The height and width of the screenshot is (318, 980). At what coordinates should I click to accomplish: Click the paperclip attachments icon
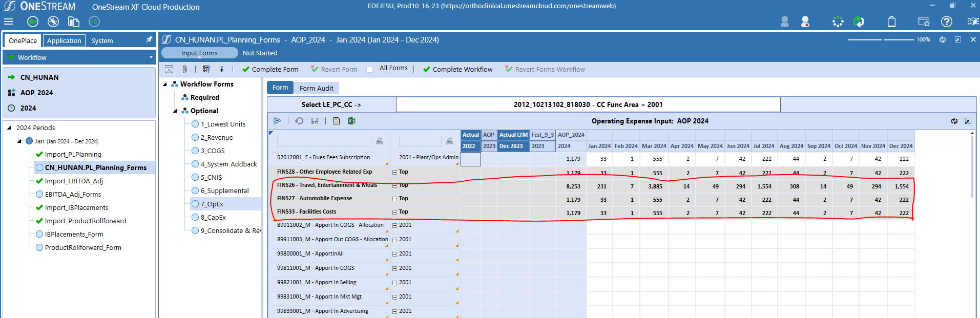point(184,69)
